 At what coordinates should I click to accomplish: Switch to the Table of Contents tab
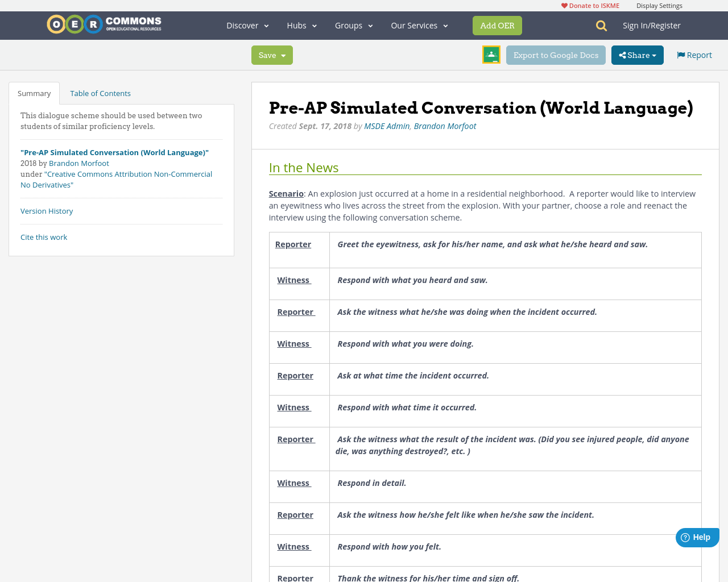tap(100, 92)
